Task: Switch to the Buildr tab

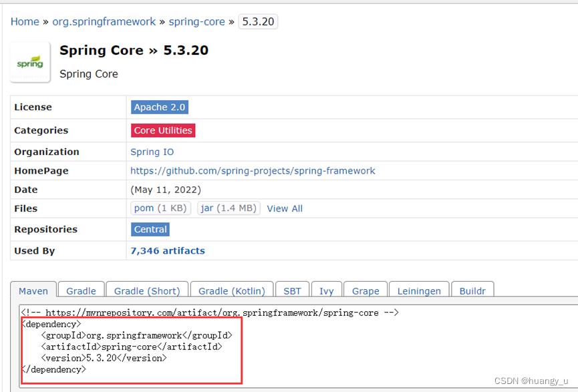Action: tap(472, 290)
